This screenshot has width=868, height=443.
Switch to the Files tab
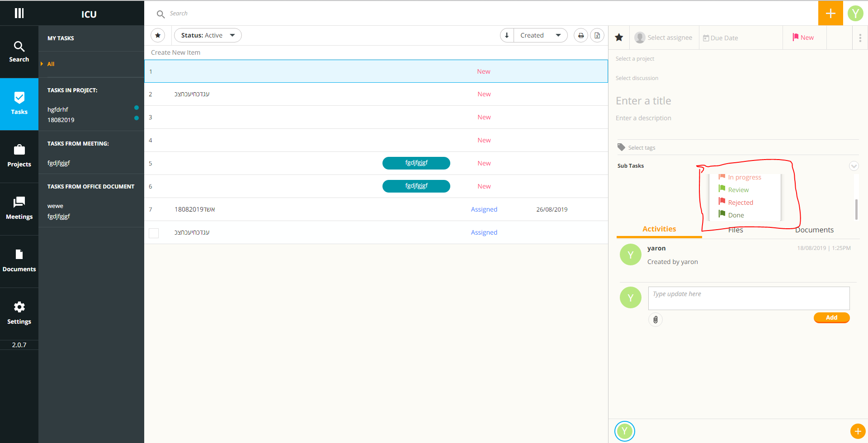coord(735,230)
